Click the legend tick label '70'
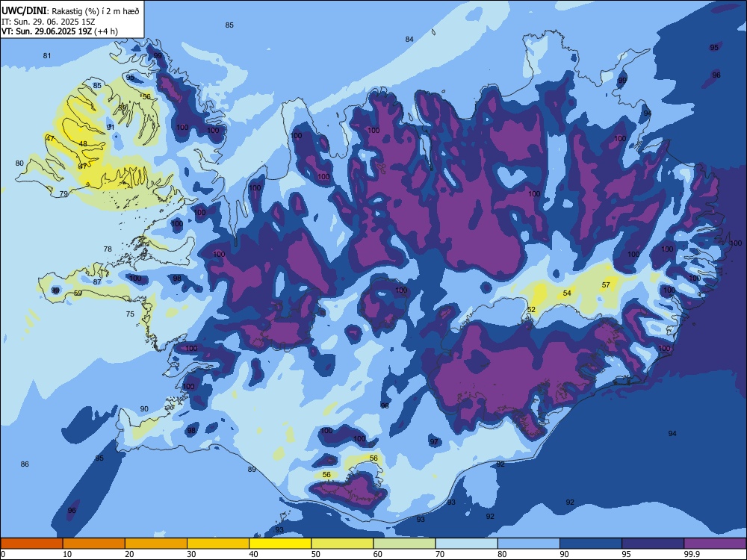 [440, 554]
